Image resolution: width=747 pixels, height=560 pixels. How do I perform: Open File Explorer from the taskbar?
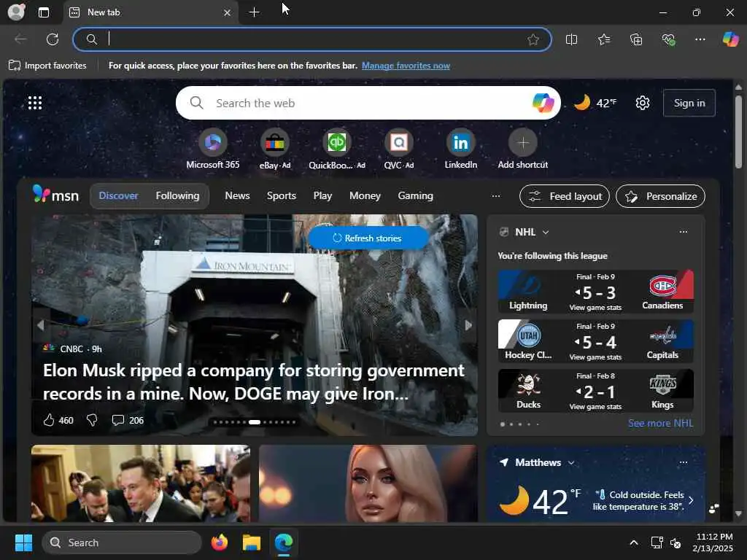point(252,542)
